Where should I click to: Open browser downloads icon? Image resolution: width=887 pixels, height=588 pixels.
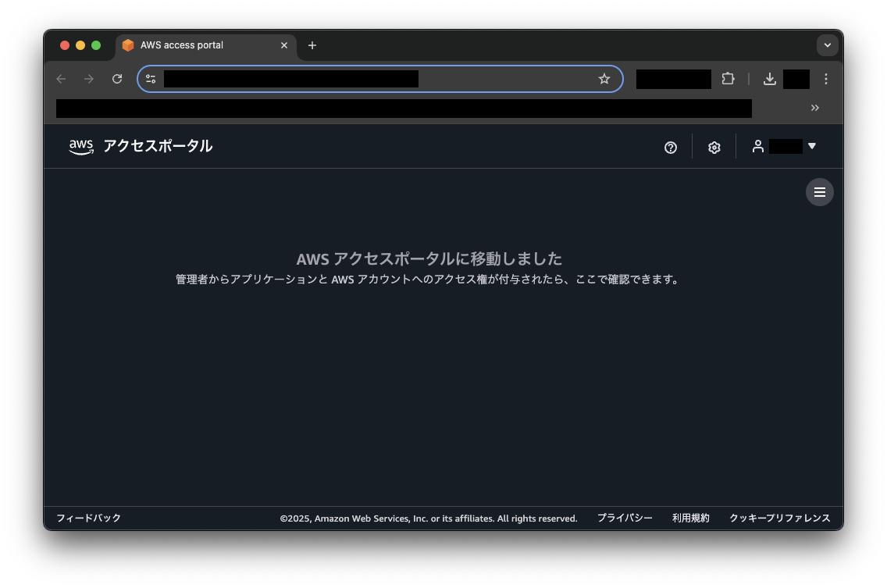pyautogui.click(x=769, y=79)
